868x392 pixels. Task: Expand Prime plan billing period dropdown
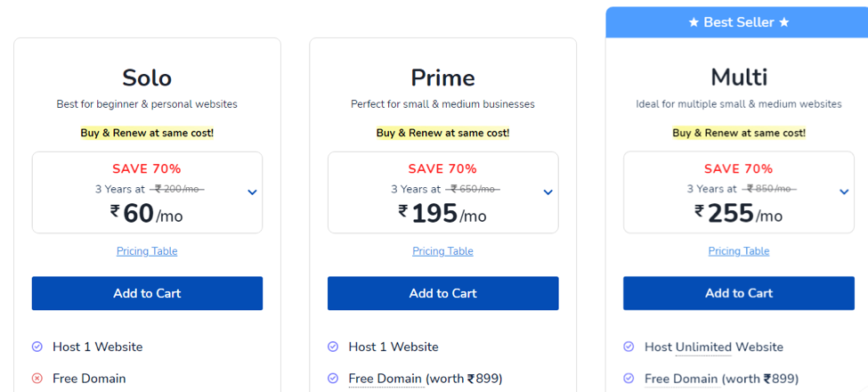548,192
